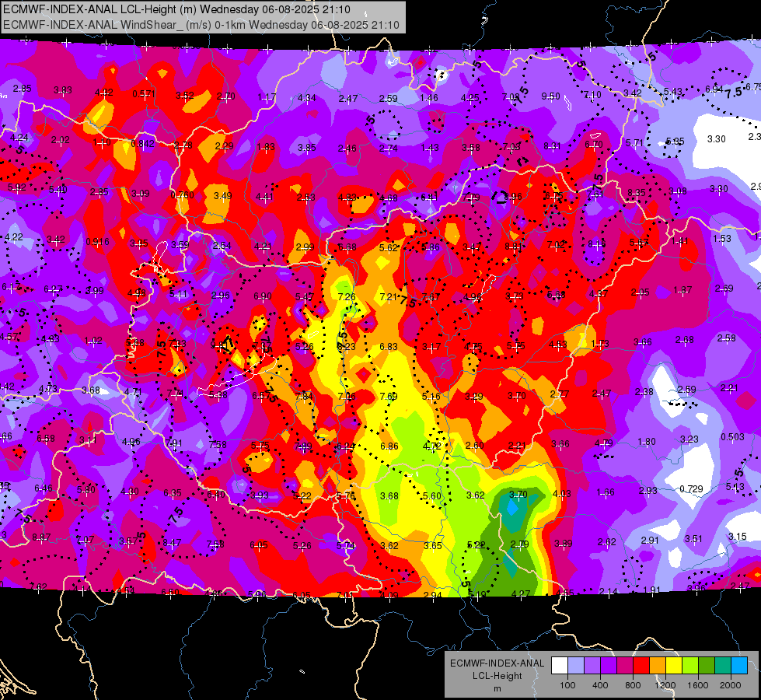Click the legend label 100
This screenshot has width=761, height=700.
pyautogui.click(x=567, y=685)
